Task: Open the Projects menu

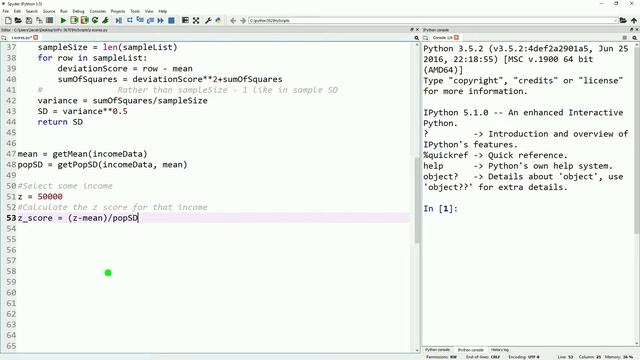Action: [x=118, y=11]
